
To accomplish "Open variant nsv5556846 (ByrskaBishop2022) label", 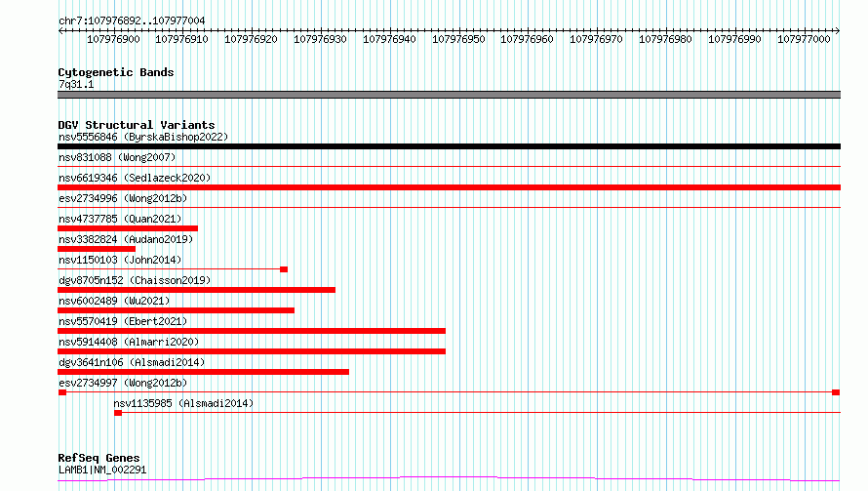I will point(143,137).
